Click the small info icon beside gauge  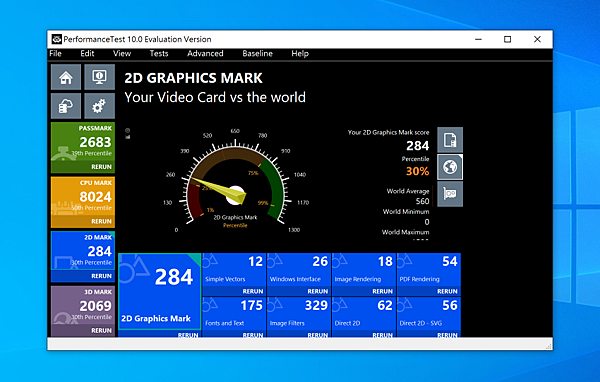pos(127,130)
